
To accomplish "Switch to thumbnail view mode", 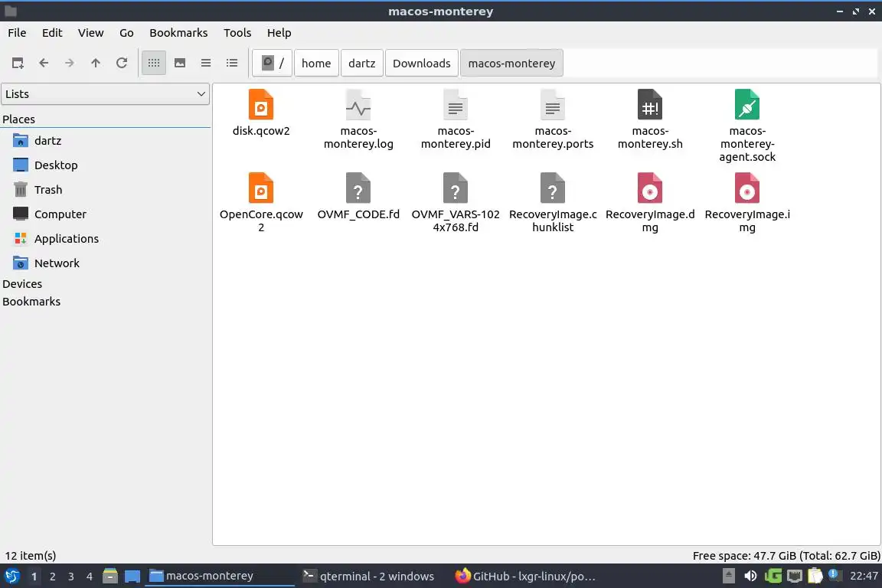I will click(x=180, y=63).
